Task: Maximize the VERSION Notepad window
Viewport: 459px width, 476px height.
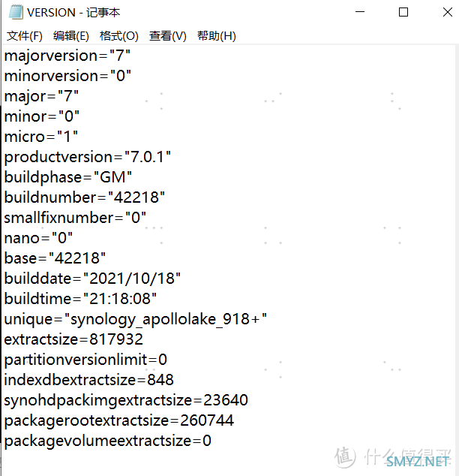Action: point(403,12)
